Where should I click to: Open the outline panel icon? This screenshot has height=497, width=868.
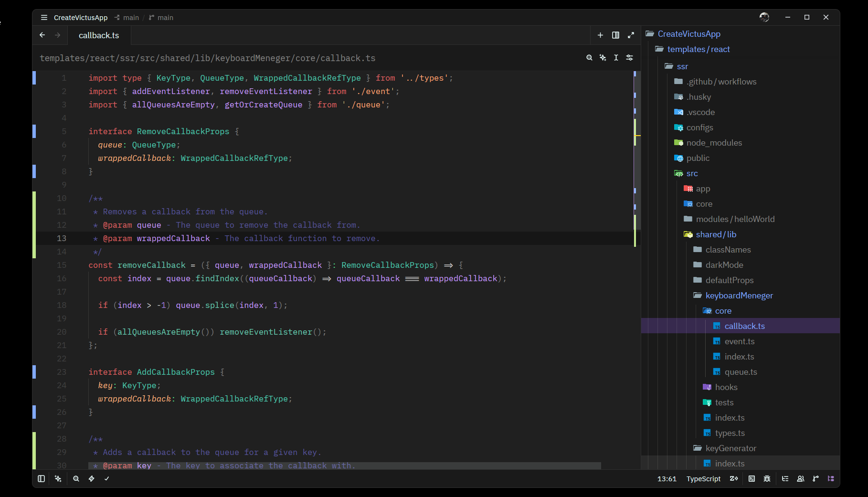pyautogui.click(x=785, y=478)
